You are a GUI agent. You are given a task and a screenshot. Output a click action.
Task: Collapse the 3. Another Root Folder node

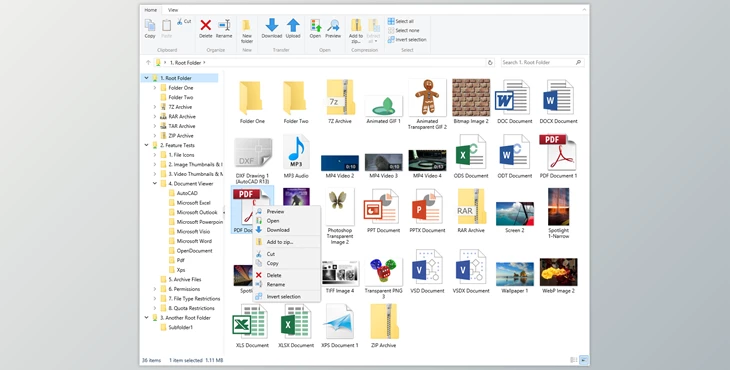pyautogui.click(x=146, y=318)
